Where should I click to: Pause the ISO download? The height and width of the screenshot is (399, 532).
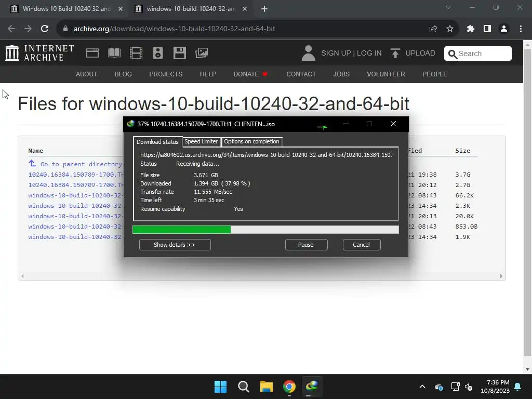pyautogui.click(x=306, y=245)
